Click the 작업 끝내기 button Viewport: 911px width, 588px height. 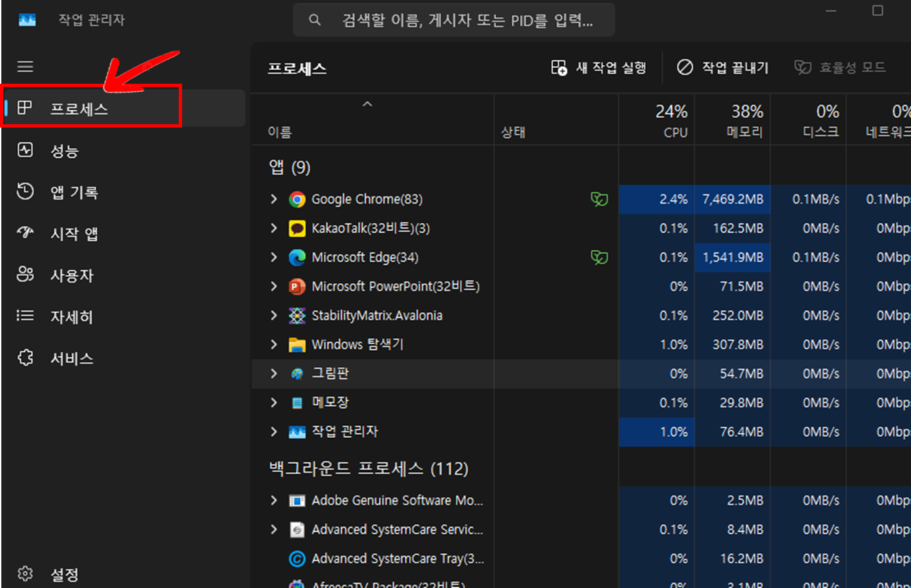pyautogui.click(x=723, y=68)
